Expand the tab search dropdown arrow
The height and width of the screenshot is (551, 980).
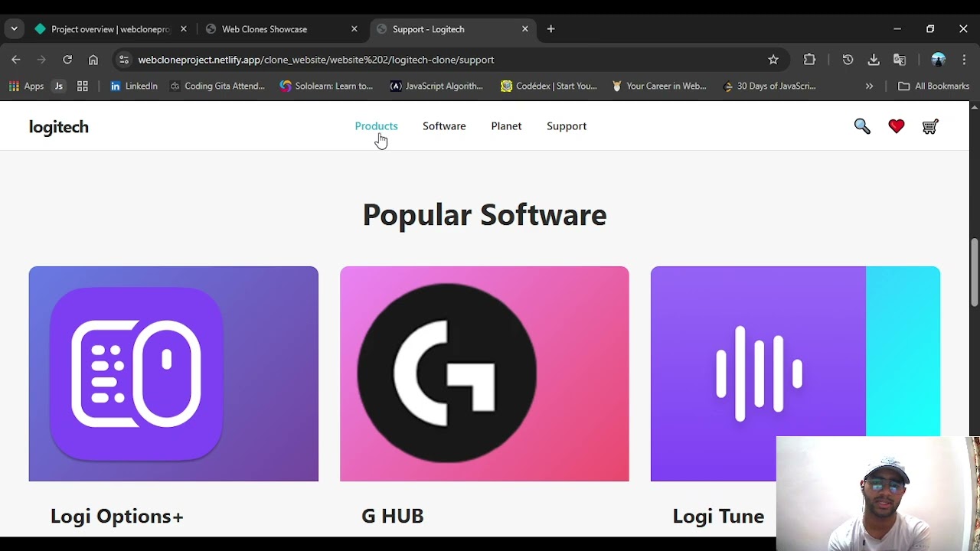tap(14, 29)
